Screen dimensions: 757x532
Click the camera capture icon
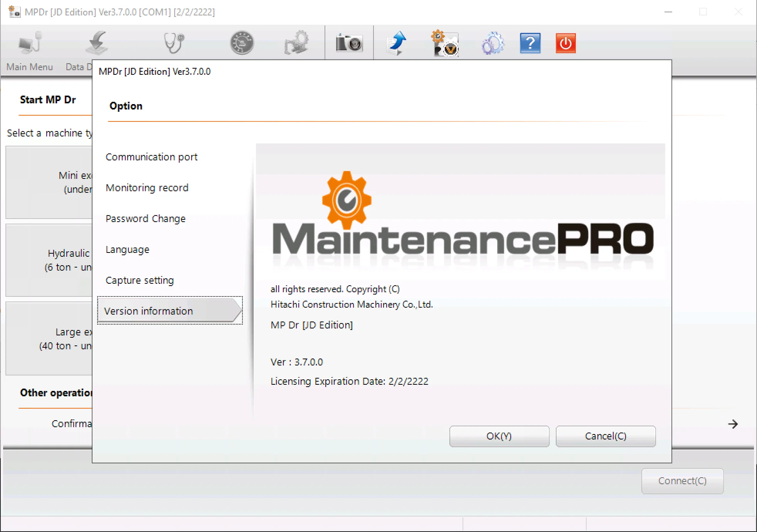(349, 43)
